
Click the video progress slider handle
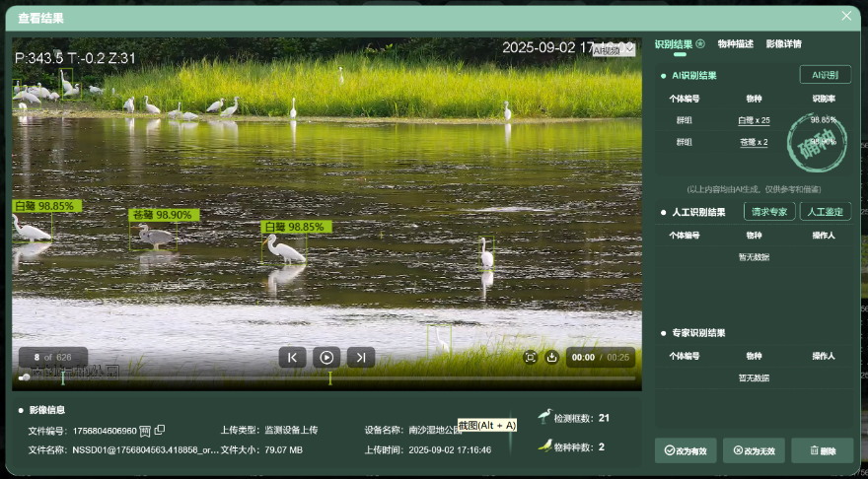[25, 376]
